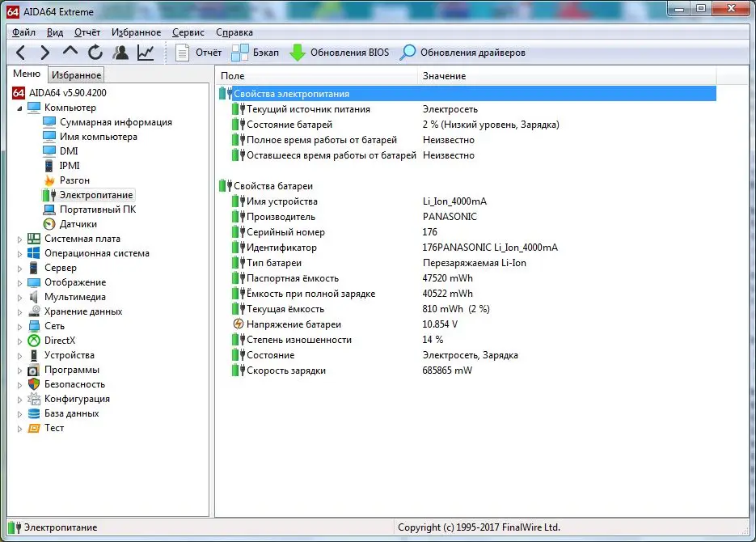Open the graph chart toolbar icon
The width and height of the screenshot is (756, 542).
(146, 52)
